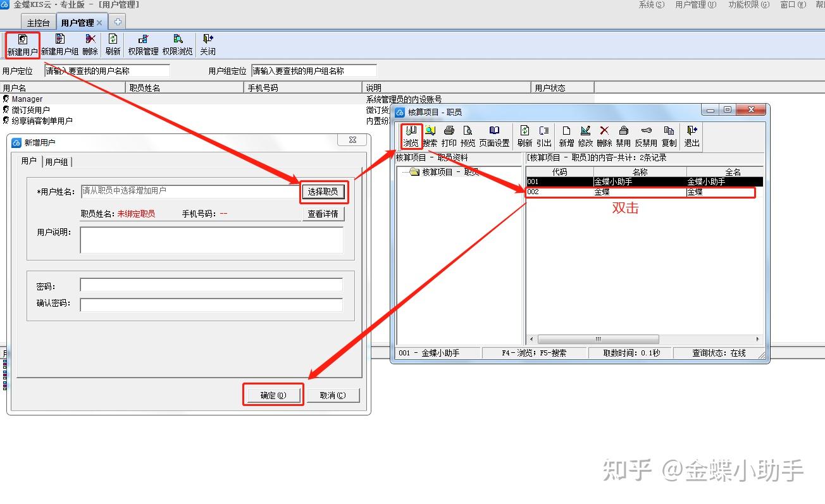
Task: Click 新增 in 核算项目 window toolbar
Action: pos(566,136)
